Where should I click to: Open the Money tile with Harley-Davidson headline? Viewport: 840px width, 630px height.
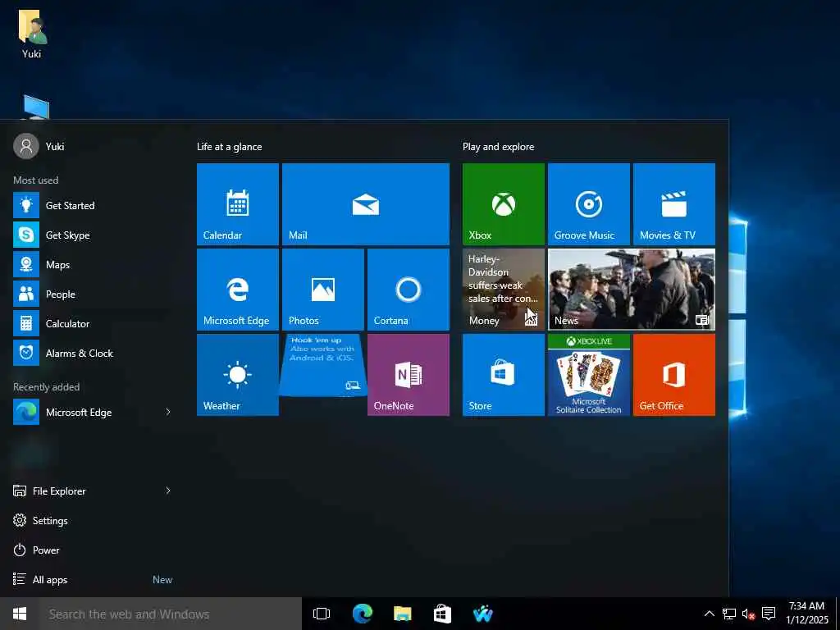point(504,290)
